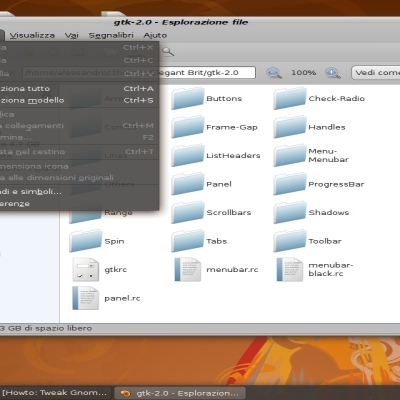Open the Segnalibri menu
This screenshot has width=400, height=400.
click(111, 35)
